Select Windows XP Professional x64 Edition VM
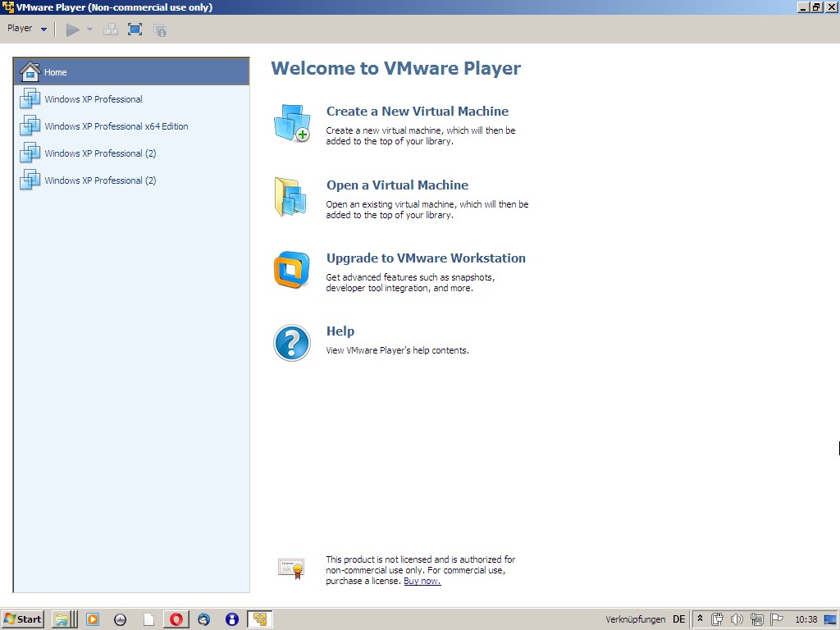 [116, 126]
